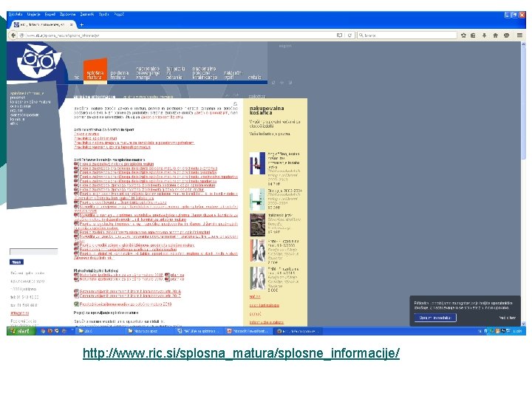Click the downloads arrow icon
Screen dimensions: 532x399
coord(484,35)
